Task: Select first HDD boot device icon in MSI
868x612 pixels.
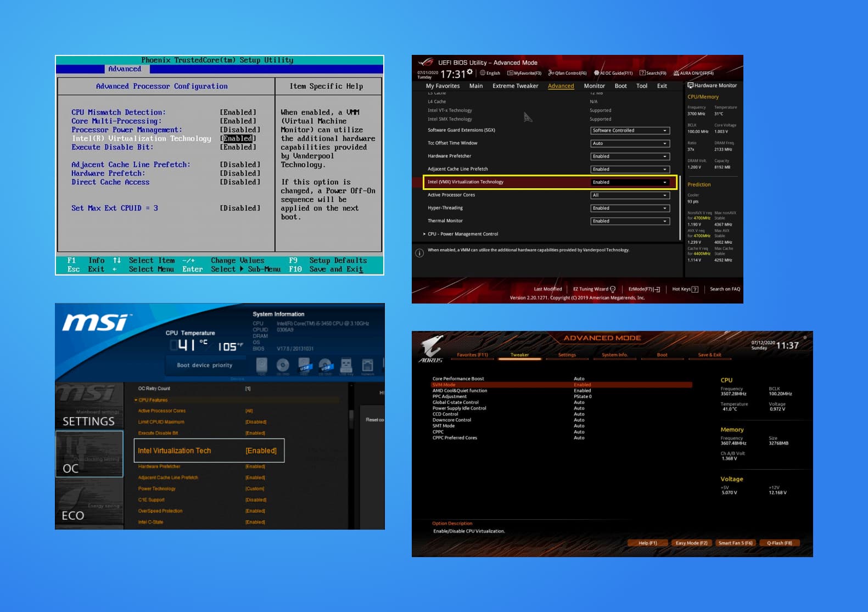Action: pos(261,366)
